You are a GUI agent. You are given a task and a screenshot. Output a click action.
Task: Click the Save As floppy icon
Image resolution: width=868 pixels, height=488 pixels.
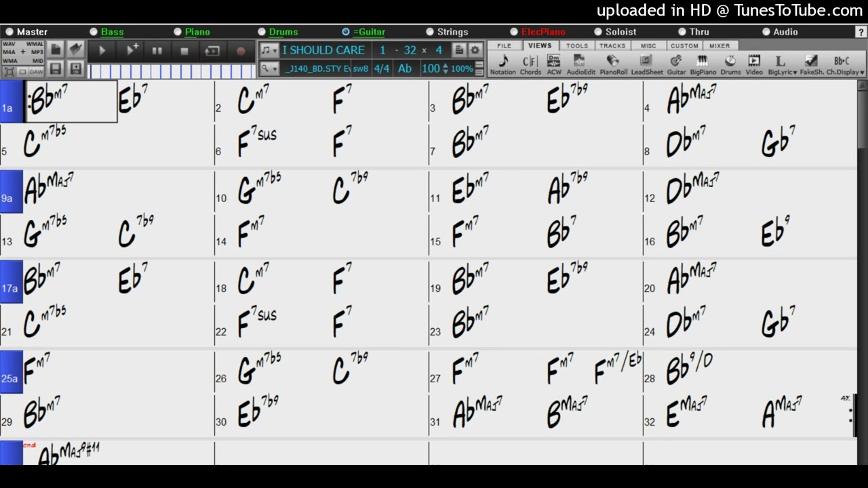75,69
